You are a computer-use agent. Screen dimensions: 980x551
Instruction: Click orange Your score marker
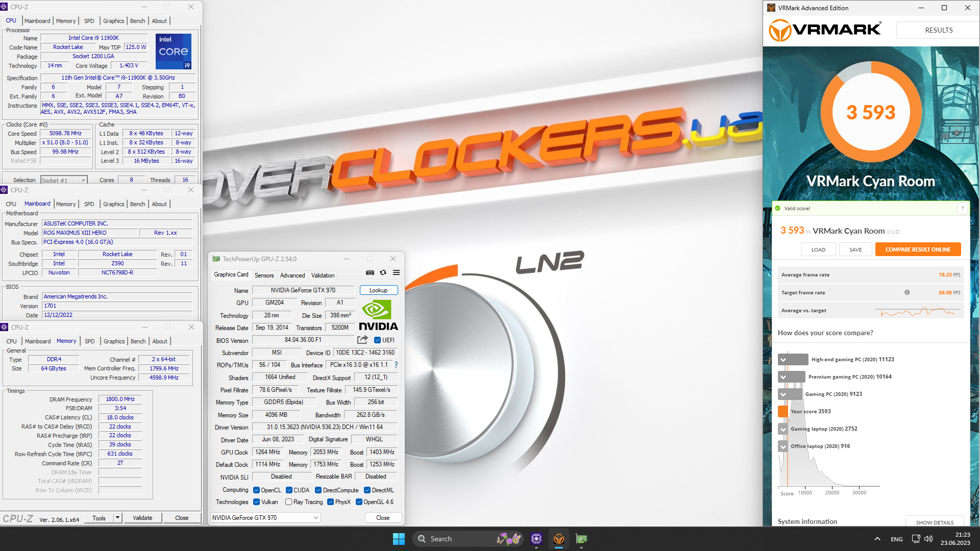[783, 411]
